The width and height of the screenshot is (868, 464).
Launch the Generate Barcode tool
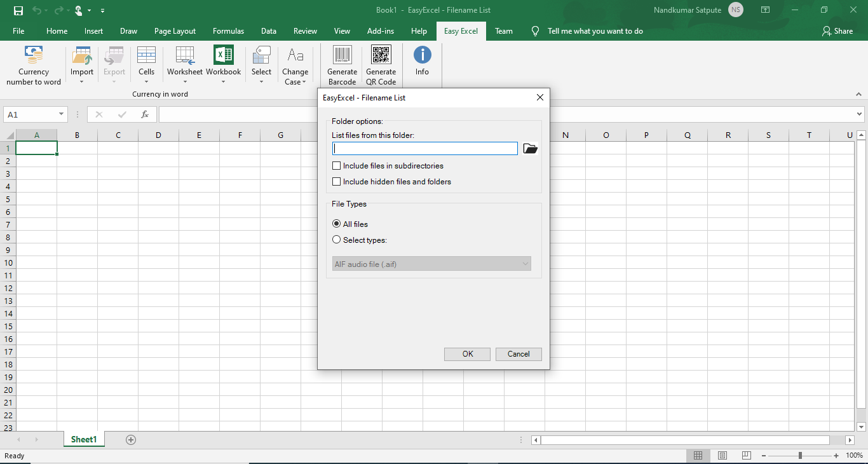[x=342, y=65]
